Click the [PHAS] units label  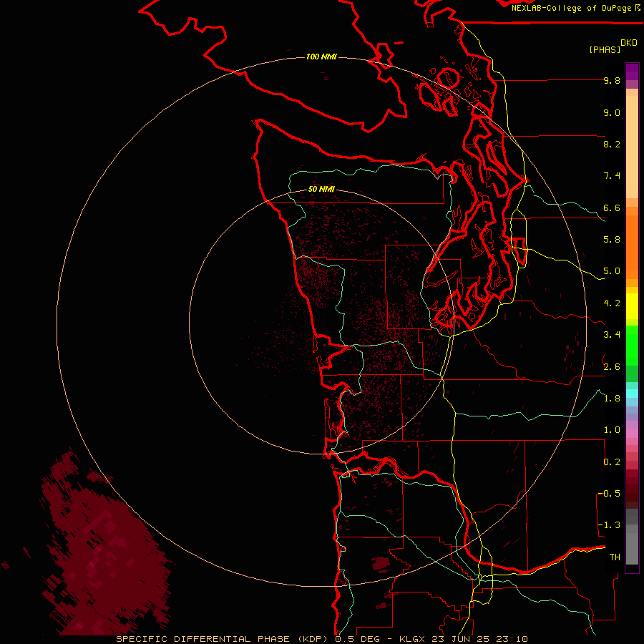pos(605,49)
